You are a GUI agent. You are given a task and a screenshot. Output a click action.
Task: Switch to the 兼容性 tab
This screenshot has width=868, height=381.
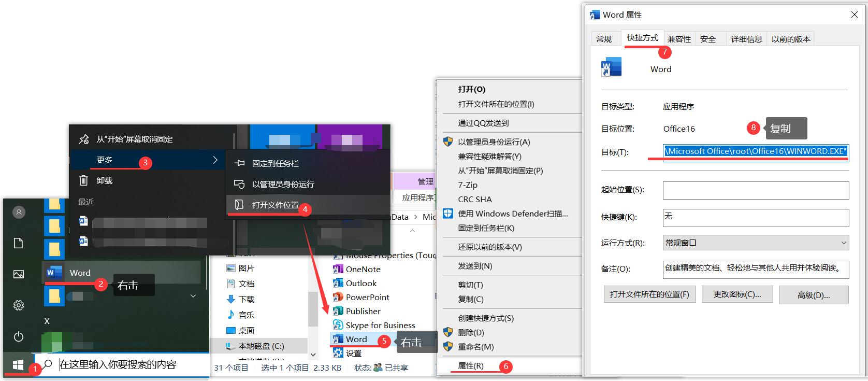(x=679, y=39)
